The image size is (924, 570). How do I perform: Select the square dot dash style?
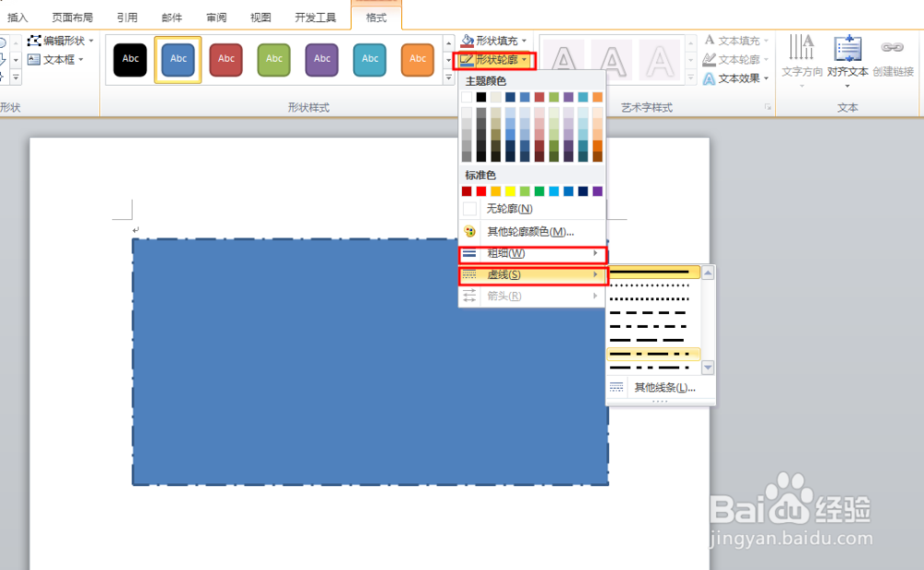tap(653, 298)
